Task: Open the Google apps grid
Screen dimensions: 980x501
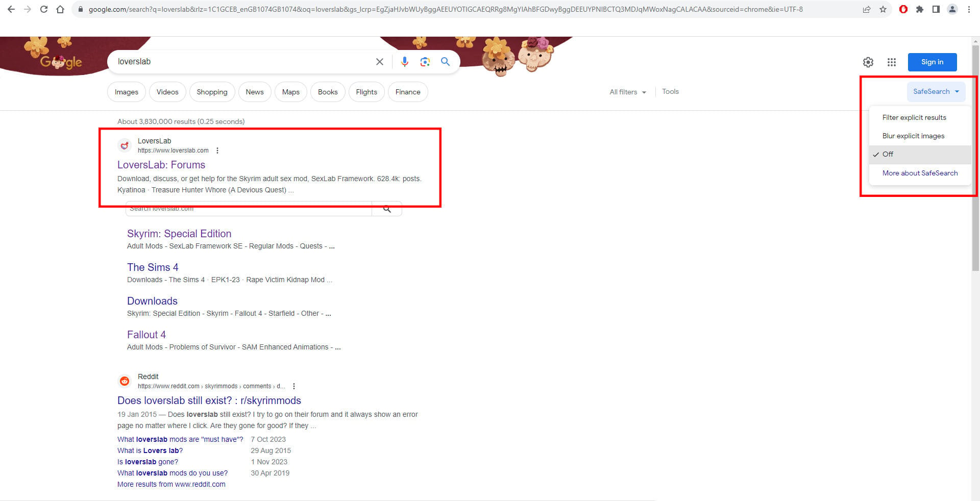Action: click(892, 62)
